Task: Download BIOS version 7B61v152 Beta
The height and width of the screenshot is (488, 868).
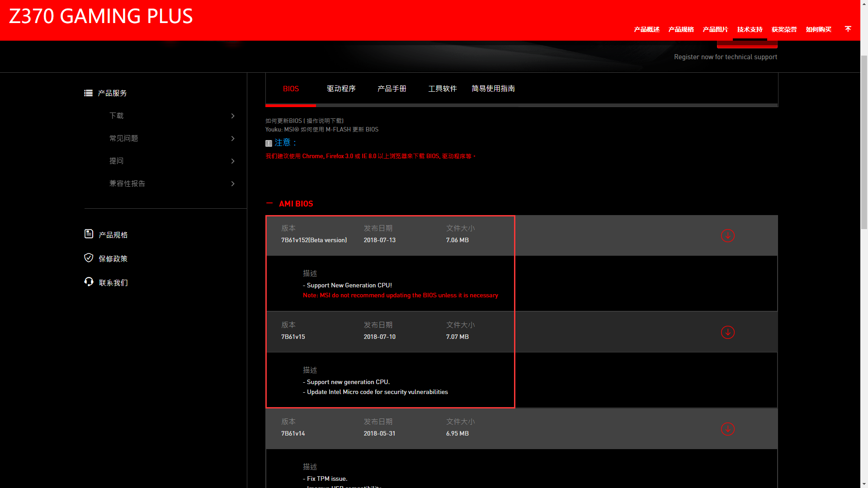Action: [x=727, y=235]
